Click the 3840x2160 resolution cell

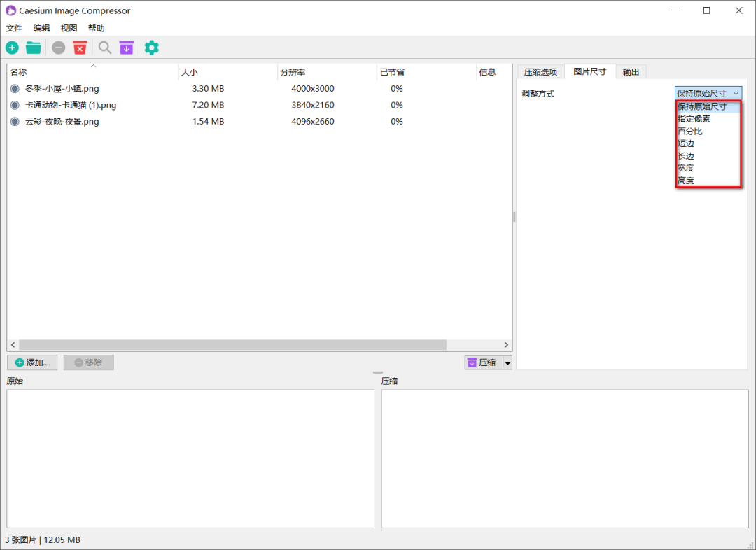pyautogui.click(x=312, y=105)
